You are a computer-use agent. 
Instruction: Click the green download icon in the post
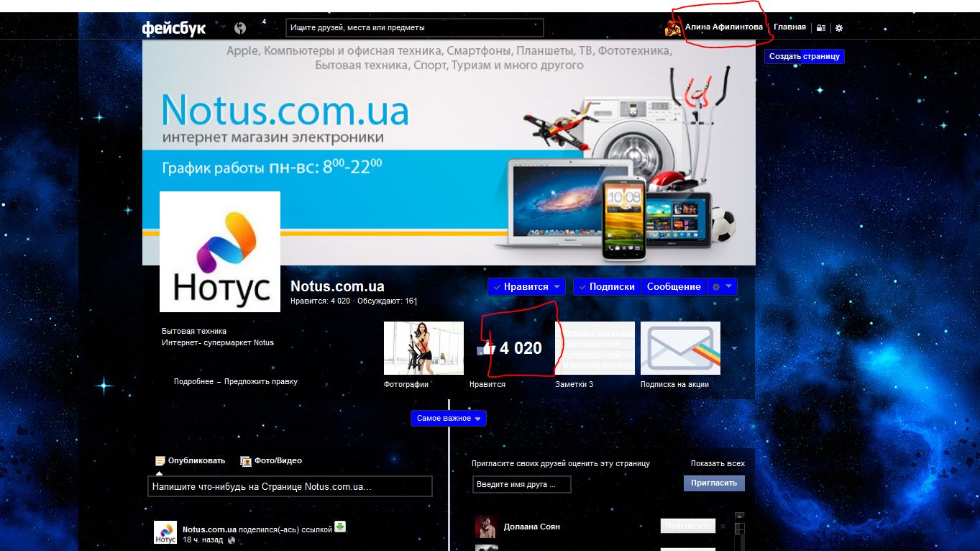coord(340,527)
